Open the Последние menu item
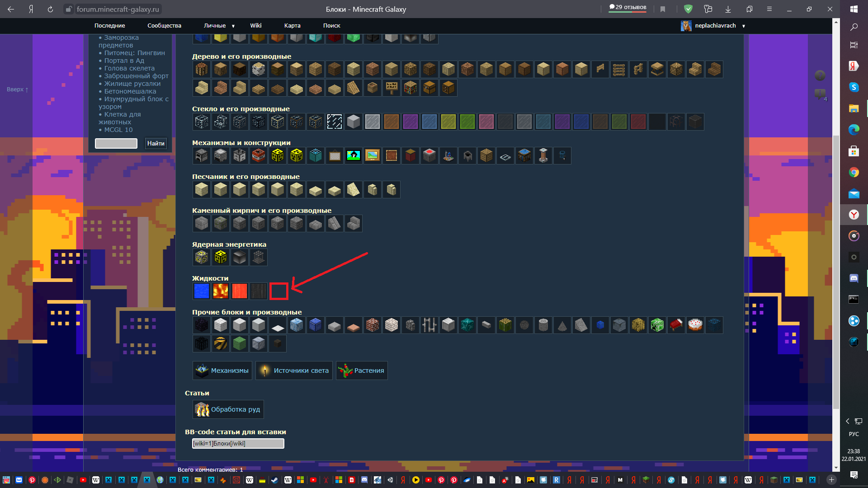The height and width of the screenshot is (488, 868). [110, 26]
